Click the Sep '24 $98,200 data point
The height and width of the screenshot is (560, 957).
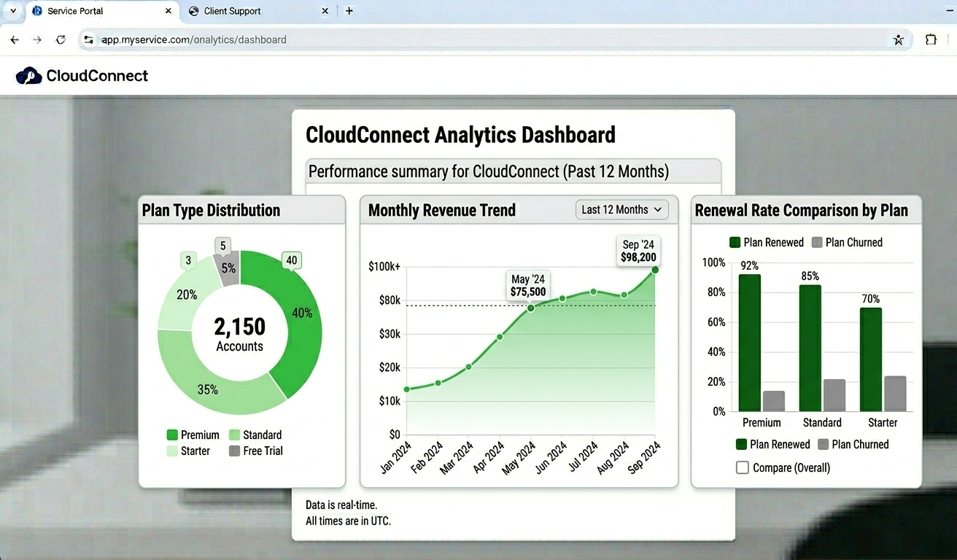pyautogui.click(x=655, y=270)
